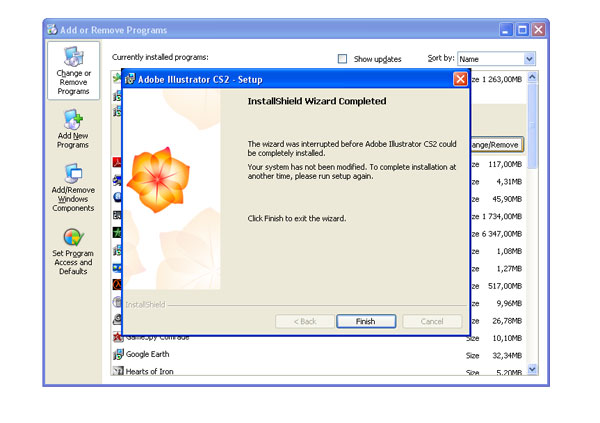Click the 6 347,00MB size value
Screen dimensions: 600x423
(x=502, y=234)
